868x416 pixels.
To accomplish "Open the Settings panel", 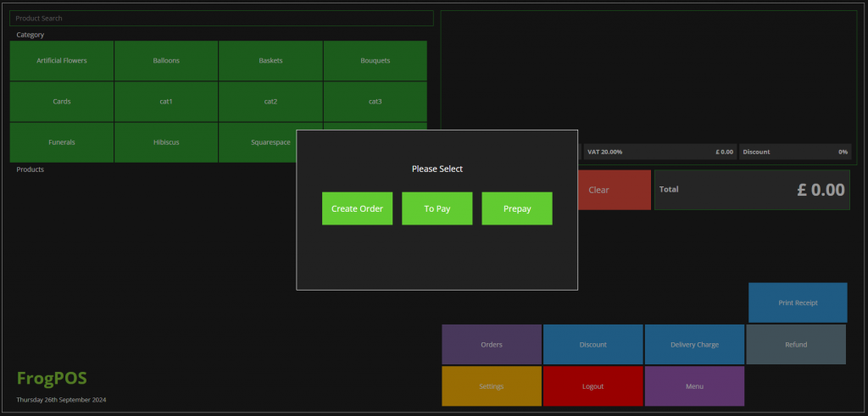I will tap(492, 386).
